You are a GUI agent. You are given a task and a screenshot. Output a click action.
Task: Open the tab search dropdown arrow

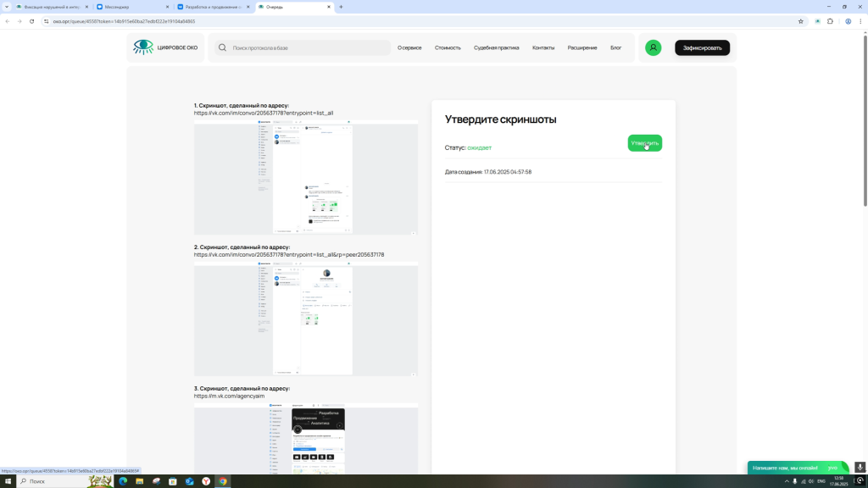(x=7, y=7)
